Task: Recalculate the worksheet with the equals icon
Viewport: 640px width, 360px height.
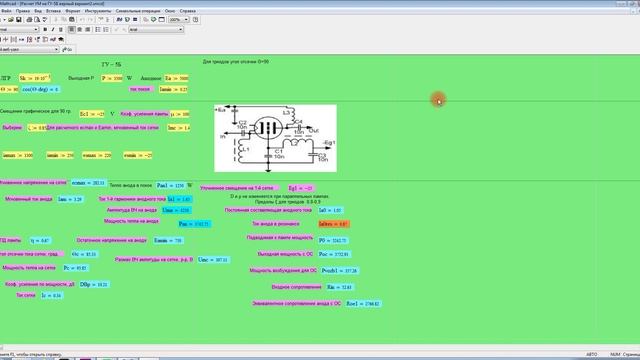Action: click(135, 20)
